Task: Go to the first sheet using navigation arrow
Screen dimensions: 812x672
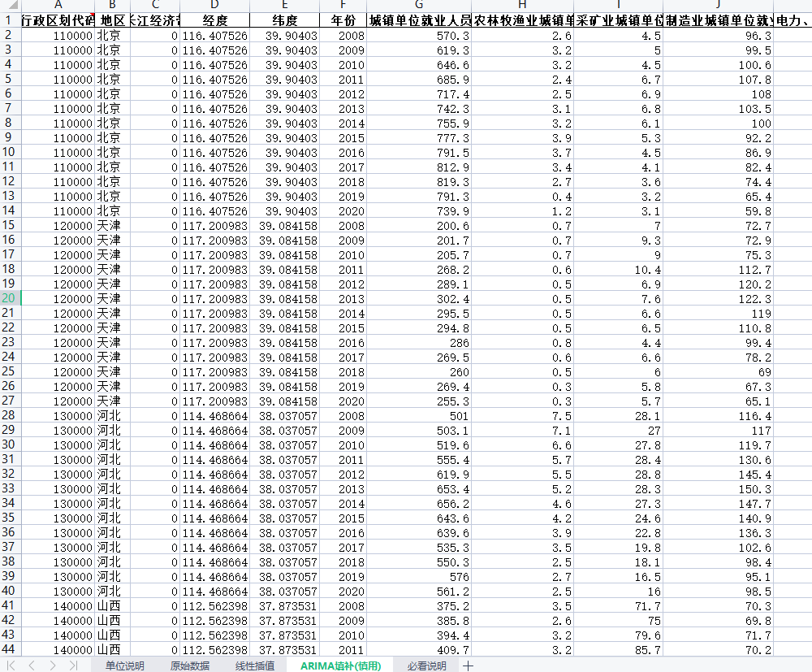Action: [11, 665]
